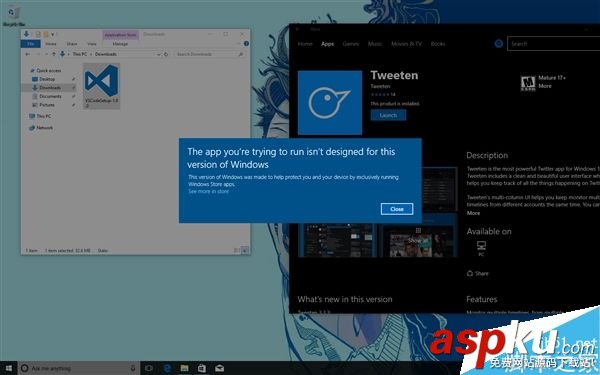Click the Cortana microphone icon
The height and width of the screenshot is (375, 600).
[x=133, y=368]
